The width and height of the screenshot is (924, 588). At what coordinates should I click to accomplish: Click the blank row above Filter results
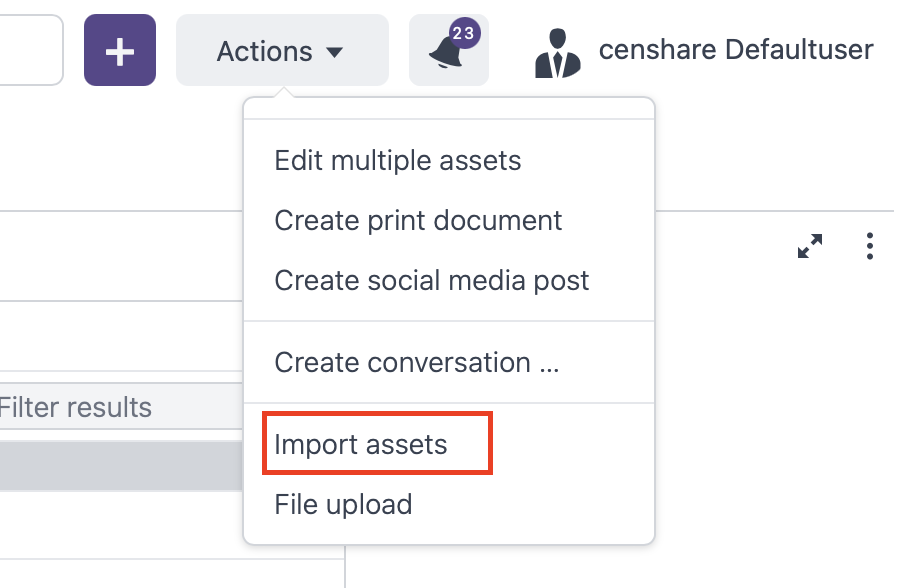point(120,340)
